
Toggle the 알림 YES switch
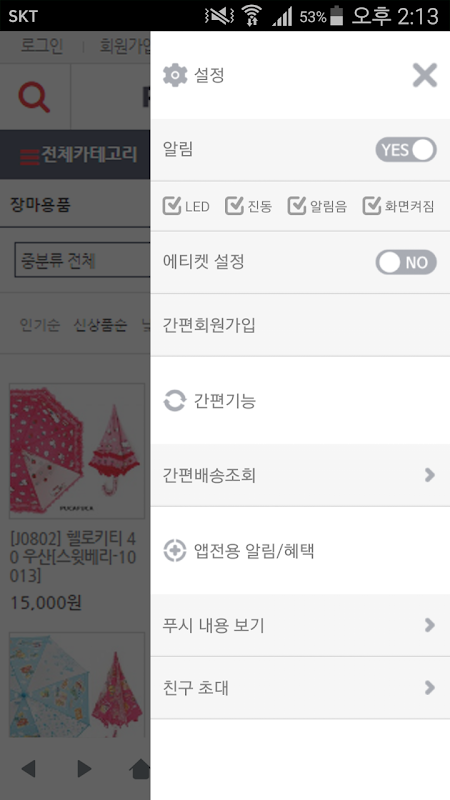click(x=406, y=149)
